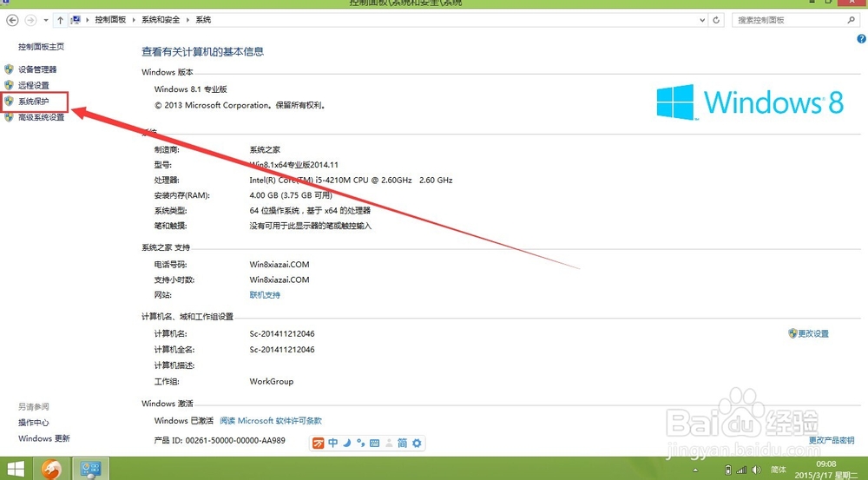Screen dimensions: 868x480
Task: Click the network signal tray icon
Action: click(x=741, y=470)
